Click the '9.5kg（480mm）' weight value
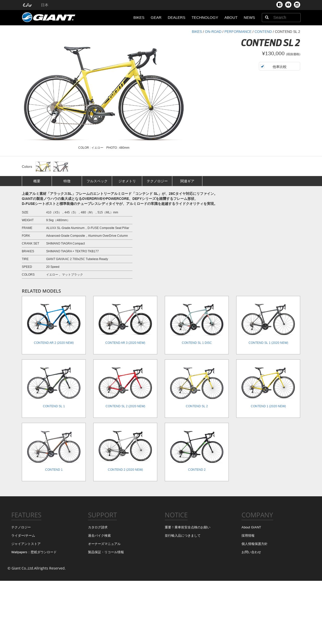The width and height of the screenshot is (322, 644). point(58,220)
